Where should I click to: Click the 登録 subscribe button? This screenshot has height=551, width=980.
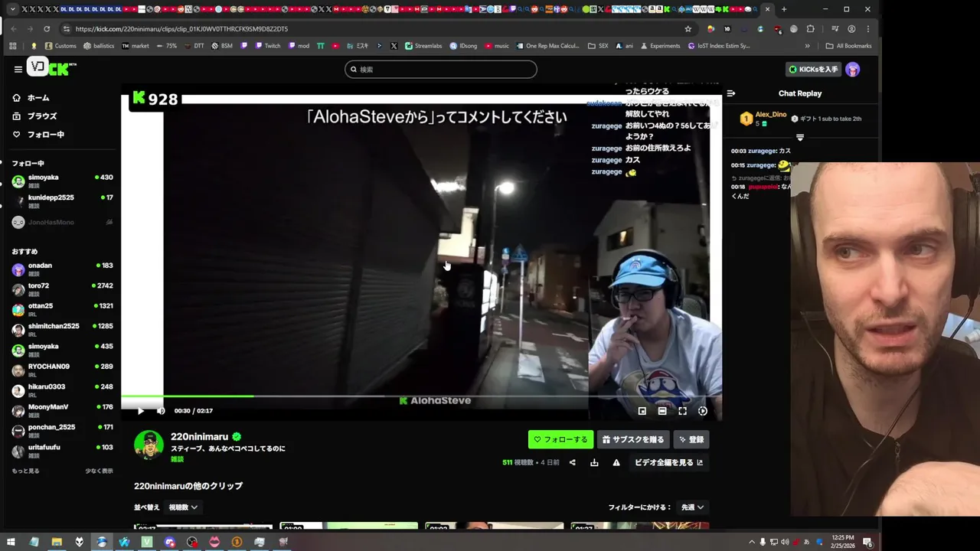691,439
